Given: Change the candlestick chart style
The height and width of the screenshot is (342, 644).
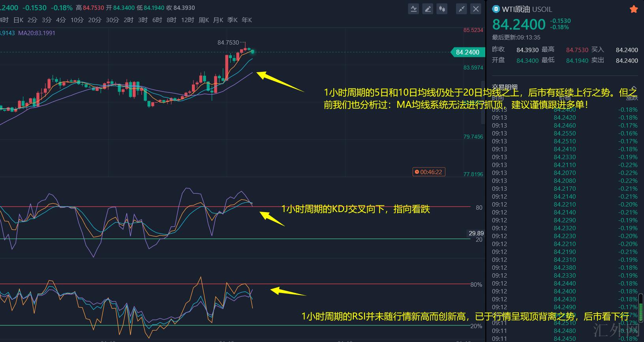Looking at the screenshot, I should pyautogui.click(x=442, y=9).
